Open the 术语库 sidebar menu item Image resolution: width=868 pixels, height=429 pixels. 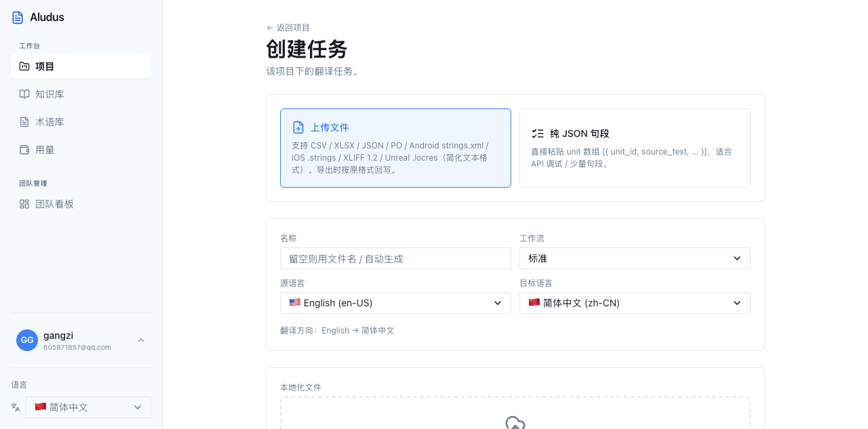pyautogui.click(x=81, y=122)
